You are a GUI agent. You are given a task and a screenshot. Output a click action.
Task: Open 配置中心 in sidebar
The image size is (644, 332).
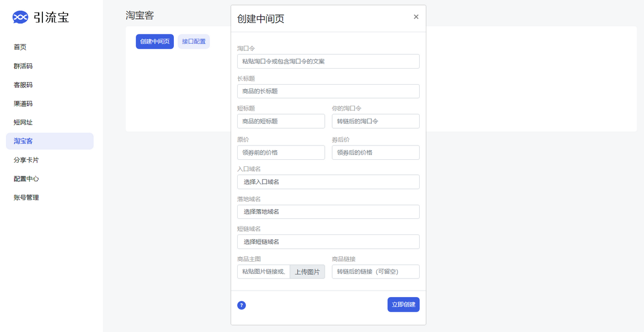coord(26,179)
